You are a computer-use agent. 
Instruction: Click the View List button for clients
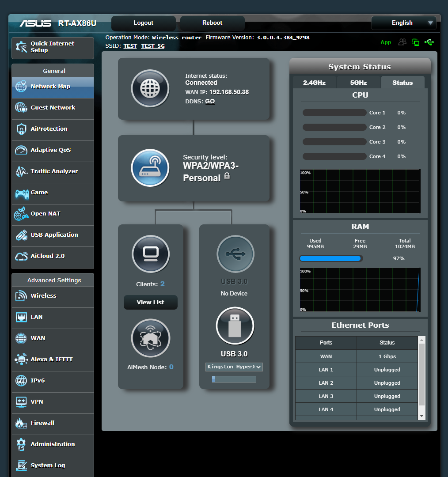[150, 302]
